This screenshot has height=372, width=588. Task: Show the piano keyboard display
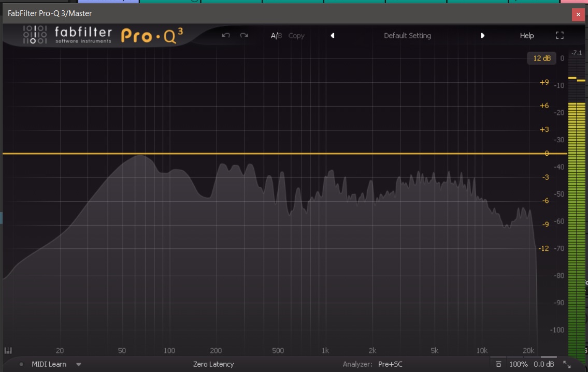point(8,351)
